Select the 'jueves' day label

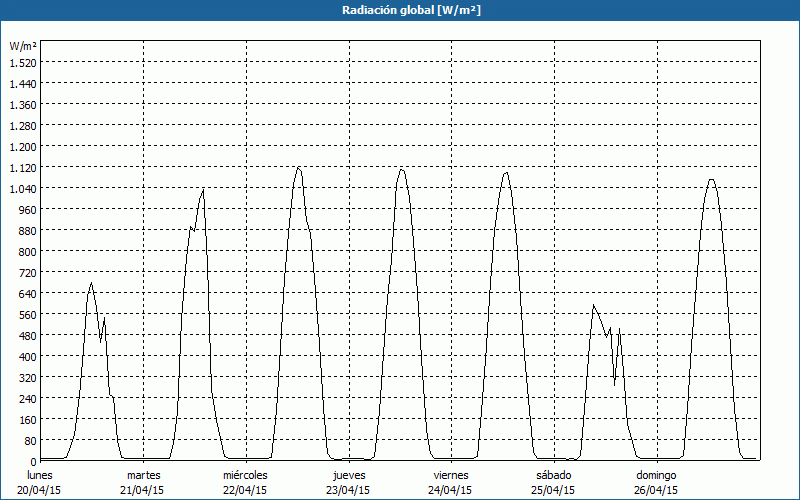tap(349, 475)
